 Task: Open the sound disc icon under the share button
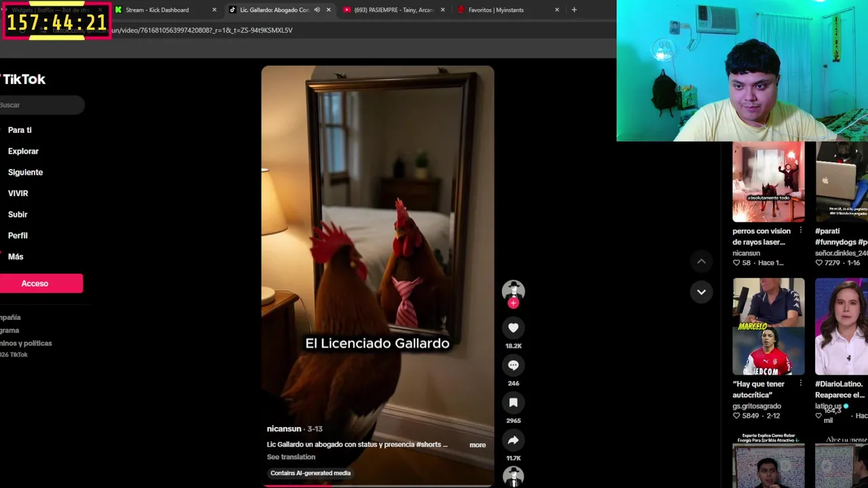tap(513, 476)
